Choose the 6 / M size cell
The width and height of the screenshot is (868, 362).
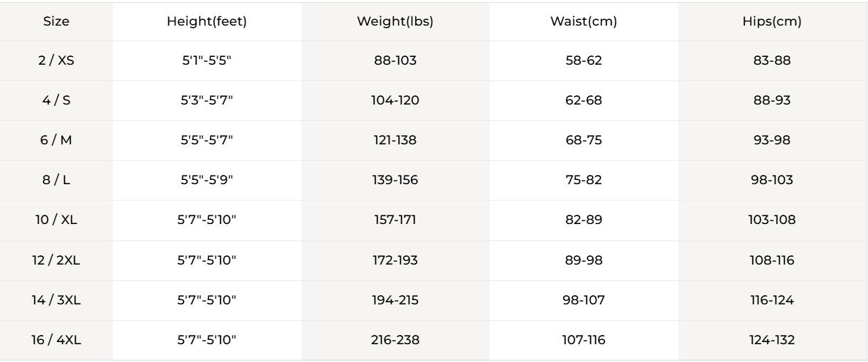[x=56, y=141]
